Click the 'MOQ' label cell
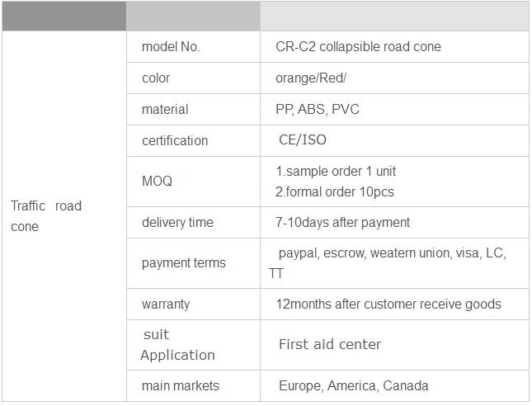532x406 pixels. [193, 182]
